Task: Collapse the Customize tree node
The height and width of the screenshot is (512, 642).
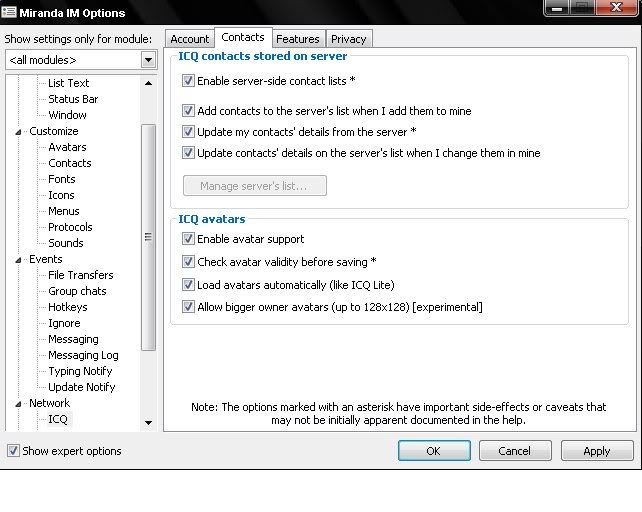Action: pyautogui.click(x=18, y=132)
